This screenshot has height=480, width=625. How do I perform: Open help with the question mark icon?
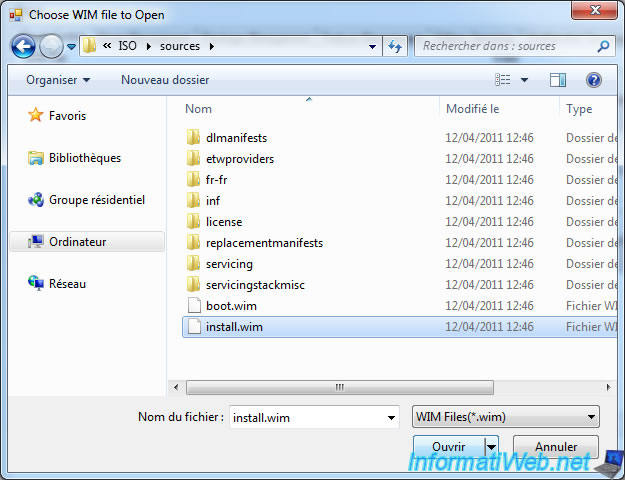tap(594, 80)
